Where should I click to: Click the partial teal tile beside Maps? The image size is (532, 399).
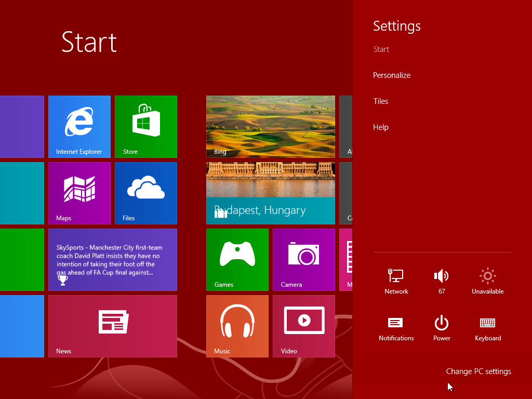[22, 193]
